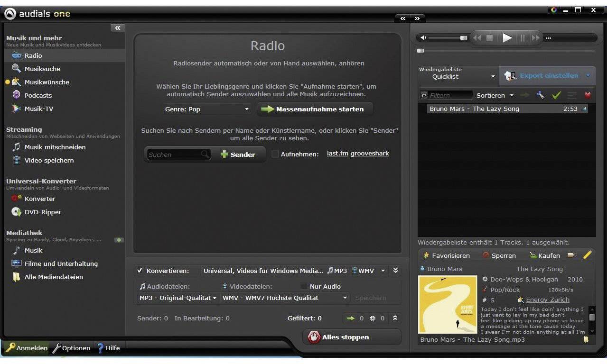This screenshot has height=364, width=607.
Task: Click Favorisieren to favorite the track
Action: (x=446, y=255)
